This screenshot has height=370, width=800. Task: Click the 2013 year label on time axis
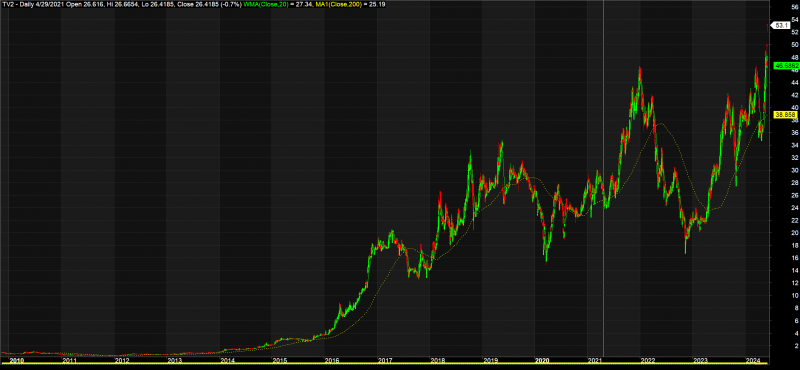tap(174, 360)
